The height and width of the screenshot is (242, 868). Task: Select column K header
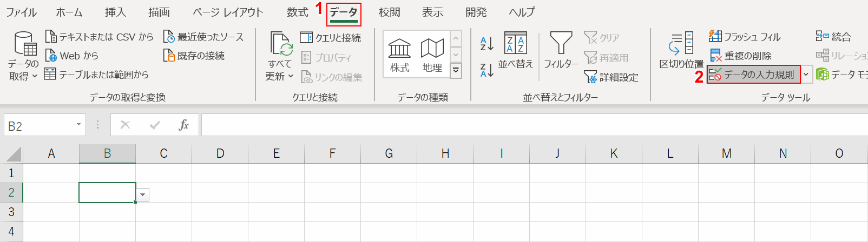coord(614,153)
